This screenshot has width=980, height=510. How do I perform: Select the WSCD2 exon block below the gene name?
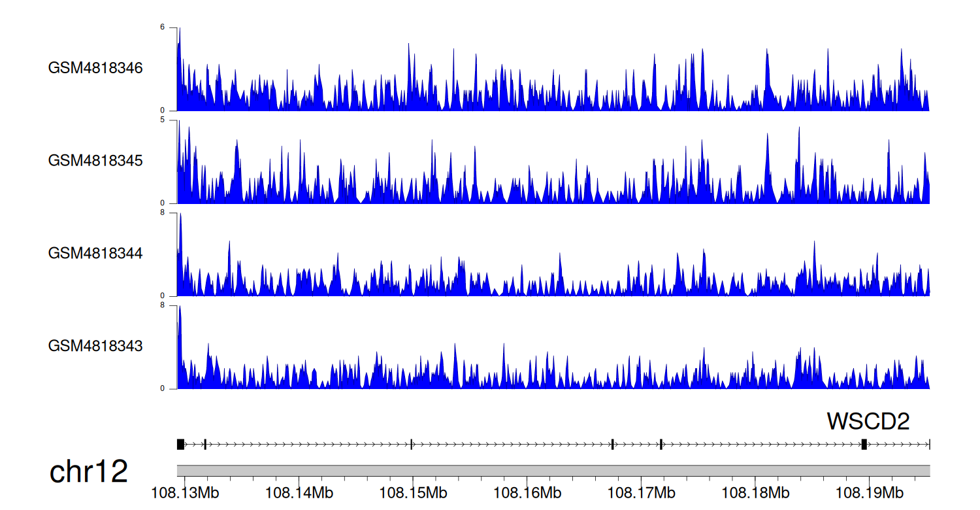[x=864, y=445]
